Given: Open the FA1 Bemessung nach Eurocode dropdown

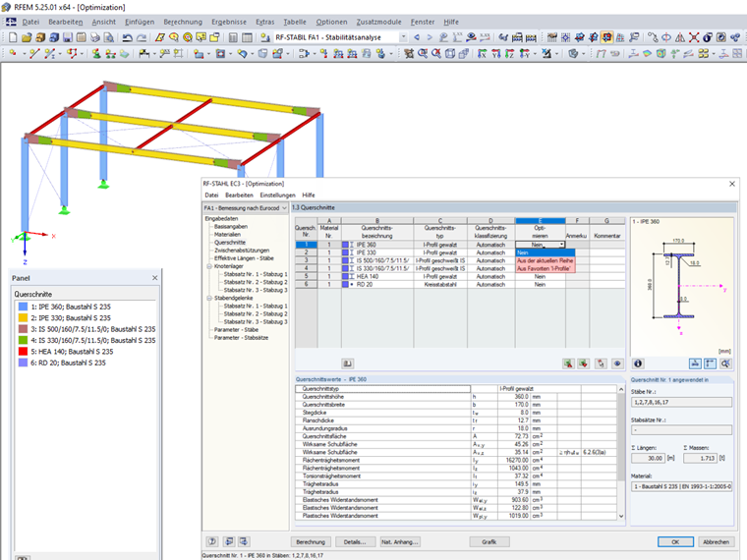Looking at the screenshot, I should 284,208.
